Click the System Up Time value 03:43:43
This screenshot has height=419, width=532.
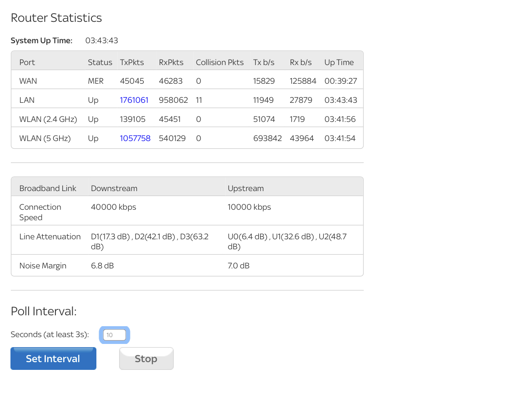[102, 40]
